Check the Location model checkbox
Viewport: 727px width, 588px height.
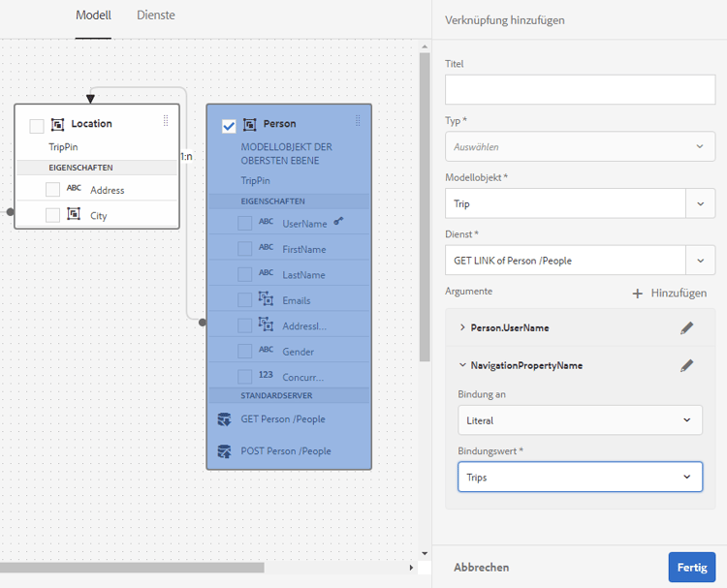pos(37,126)
